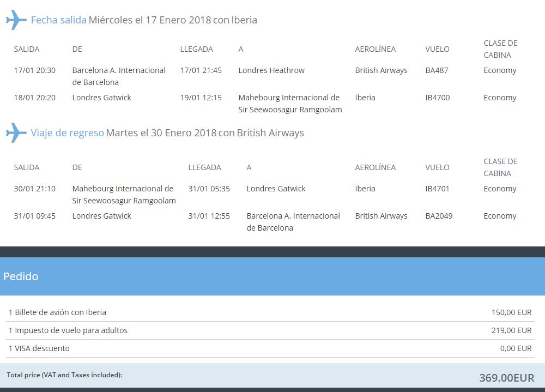Viewport: 545px width, 392px height.
Task: Click flight number BA487
Action: click(x=437, y=70)
